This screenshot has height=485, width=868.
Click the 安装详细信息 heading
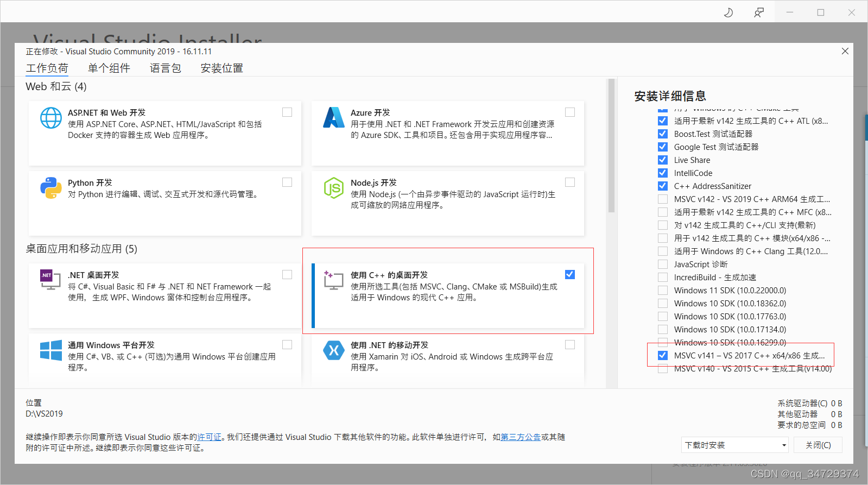point(670,96)
